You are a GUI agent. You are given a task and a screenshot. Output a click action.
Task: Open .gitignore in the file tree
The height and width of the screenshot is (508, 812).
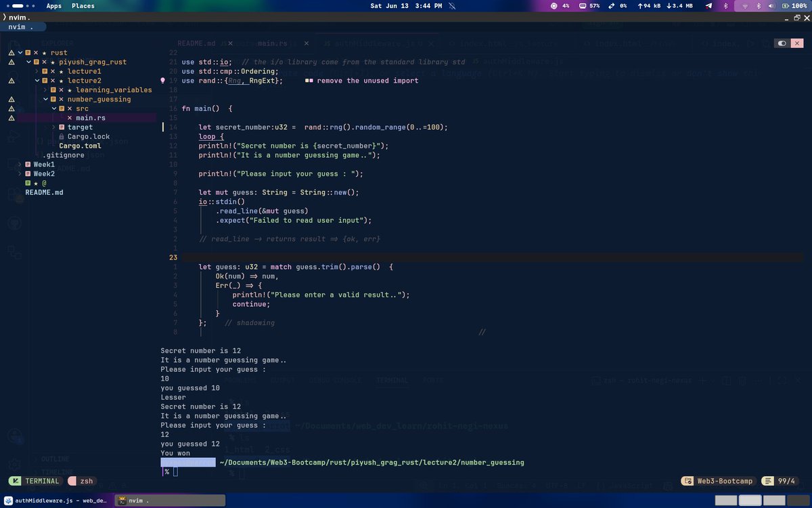point(63,155)
